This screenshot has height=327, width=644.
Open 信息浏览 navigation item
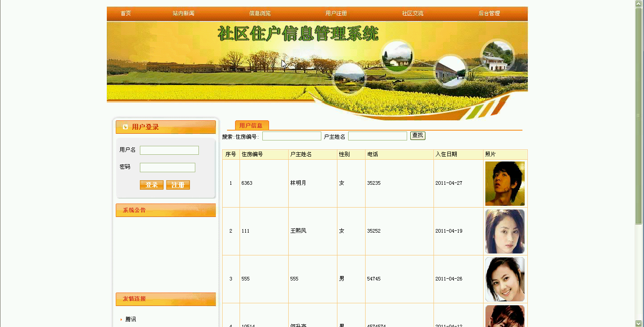(260, 13)
